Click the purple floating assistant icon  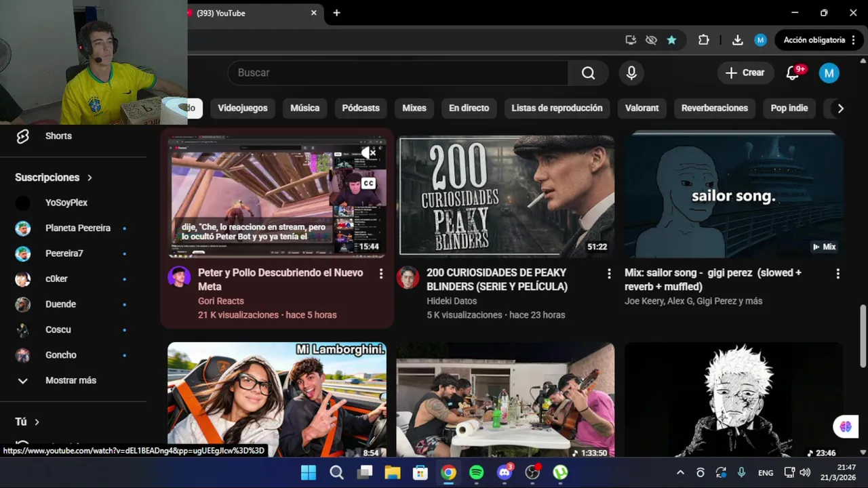[x=846, y=426]
